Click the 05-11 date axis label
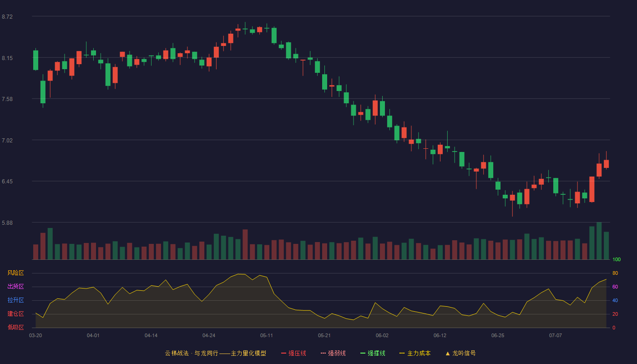This screenshot has width=637, height=364. point(267,336)
